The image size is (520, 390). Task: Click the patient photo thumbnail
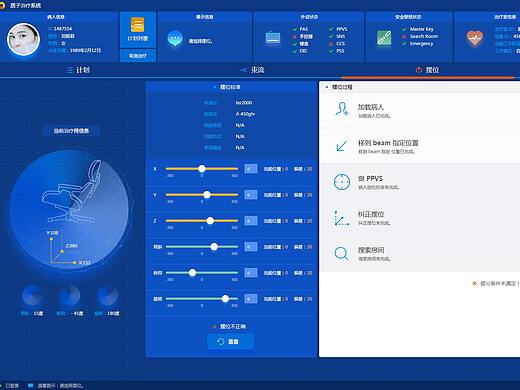24,39
